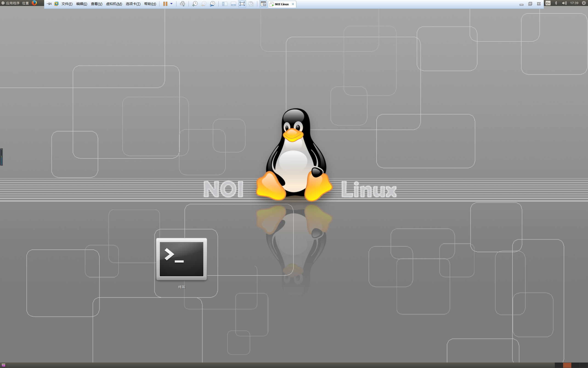Click the Unity mode icon
This screenshot has width=588, height=368.
(x=251, y=4)
